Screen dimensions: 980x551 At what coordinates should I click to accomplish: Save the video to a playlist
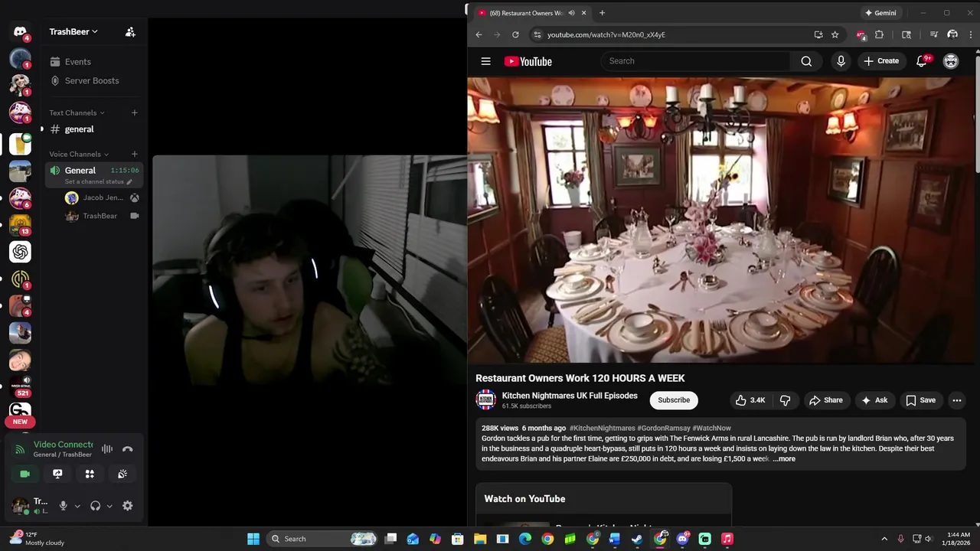pos(920,400)
